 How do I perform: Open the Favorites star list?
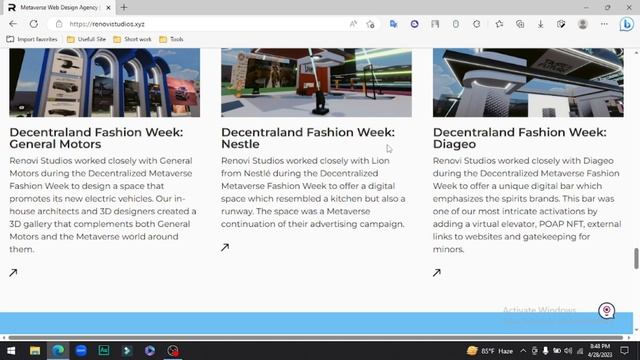(x=499, y=24)
